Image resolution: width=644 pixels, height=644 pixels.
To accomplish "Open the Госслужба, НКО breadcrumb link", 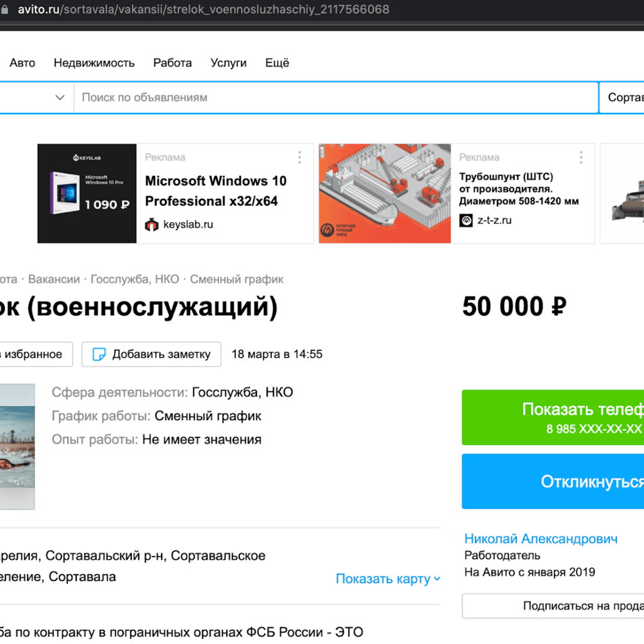I will 135,279.
